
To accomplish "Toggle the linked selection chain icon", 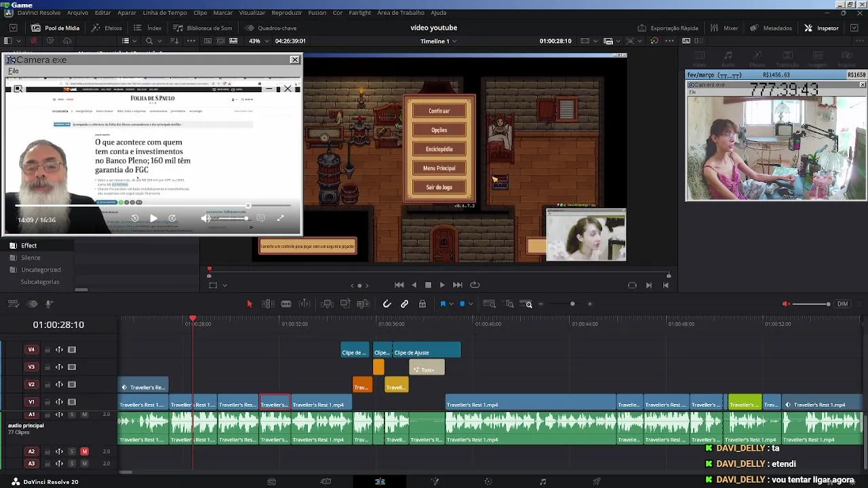I will [x=405, y=304].
